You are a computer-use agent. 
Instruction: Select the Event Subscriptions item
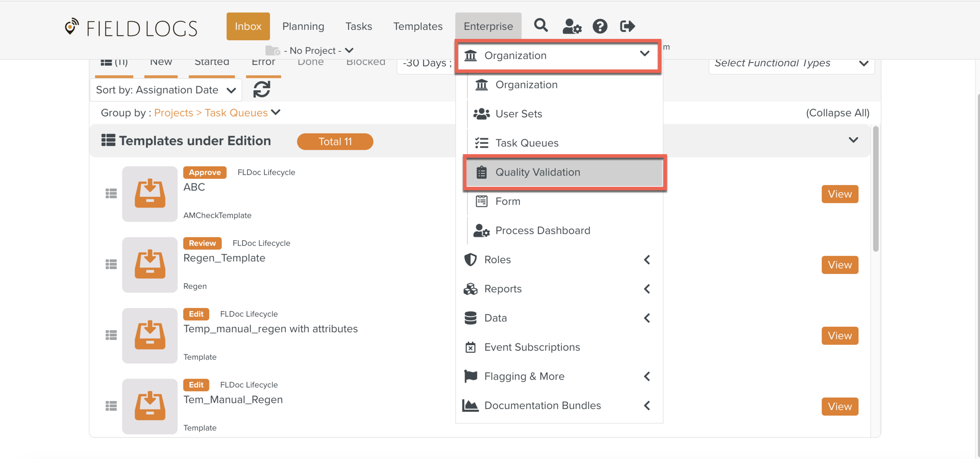[x=532, y=347]
